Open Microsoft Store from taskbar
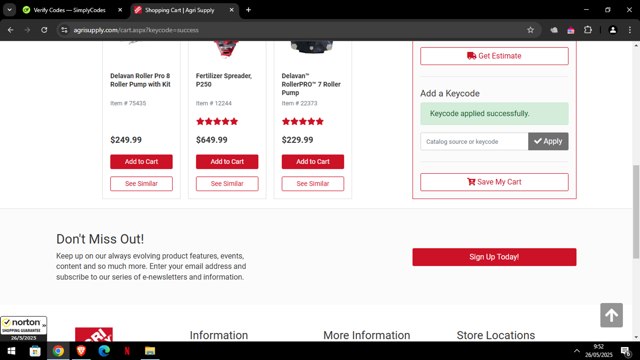Screen dimensions: 640x360 pos(35,351)
